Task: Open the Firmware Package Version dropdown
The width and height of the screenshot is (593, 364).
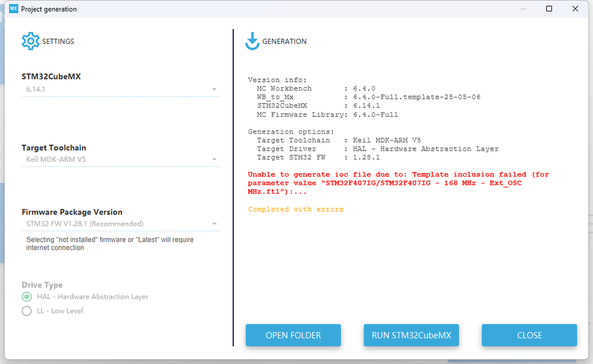Action: point(121,224)
